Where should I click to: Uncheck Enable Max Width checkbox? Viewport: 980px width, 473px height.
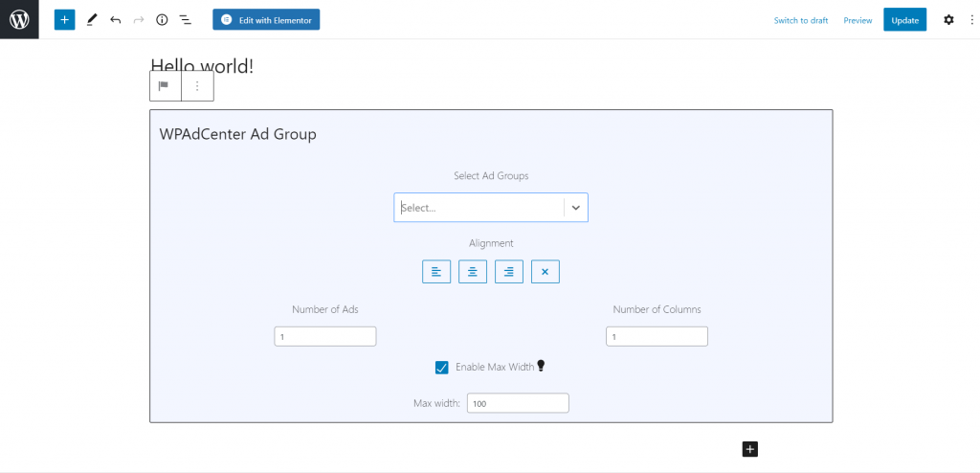[x=442, y=368]
